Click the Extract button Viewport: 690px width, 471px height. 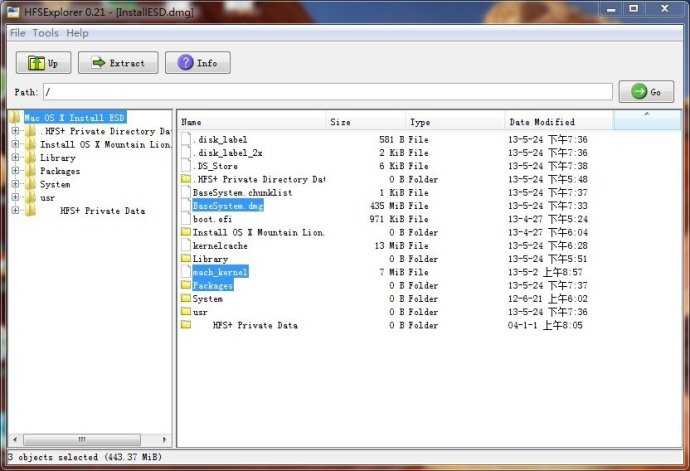(x=118, y=63)
